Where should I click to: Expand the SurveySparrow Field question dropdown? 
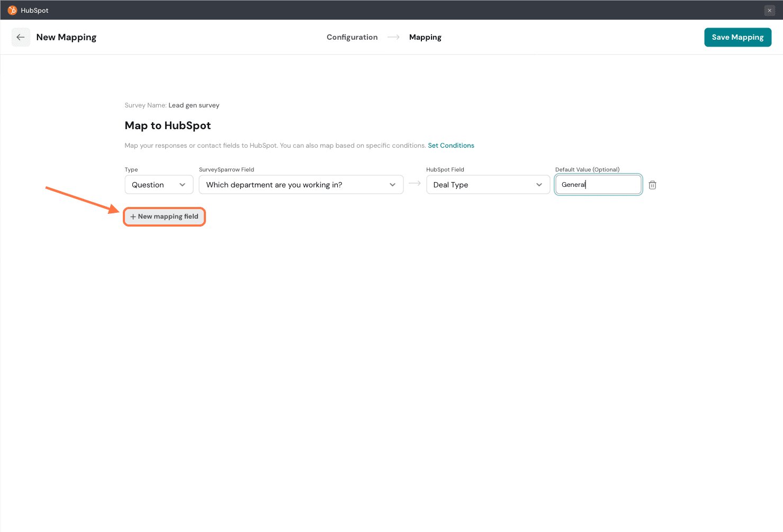pyautogui.click(x=301, y=185)
